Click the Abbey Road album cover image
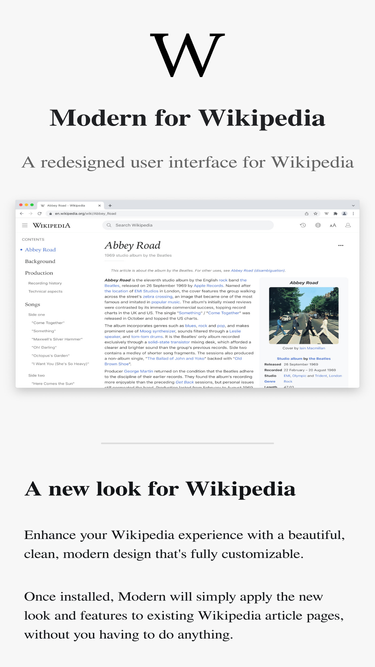 (304, 315)
